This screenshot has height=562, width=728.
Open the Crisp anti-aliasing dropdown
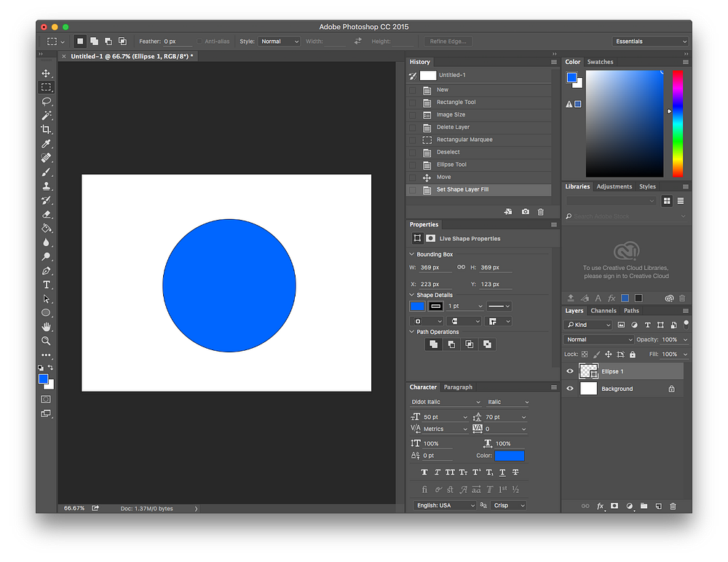pyautogui.click(x=509, y=505)
